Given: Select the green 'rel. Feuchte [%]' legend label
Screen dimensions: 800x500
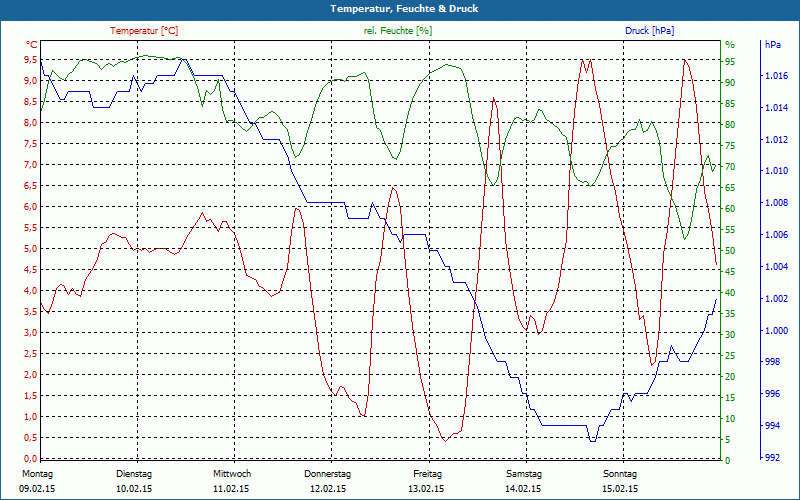Looking at the screenshot, I should coord(398,31).
